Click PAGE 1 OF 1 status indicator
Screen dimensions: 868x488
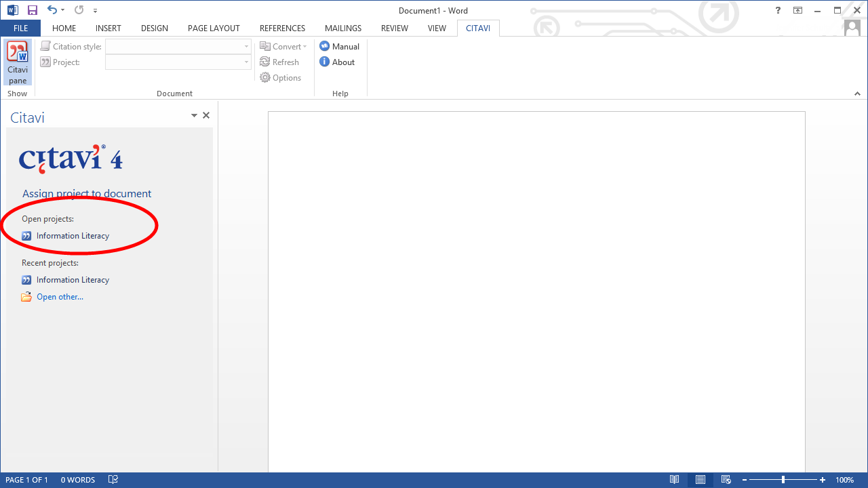[27, 480]
